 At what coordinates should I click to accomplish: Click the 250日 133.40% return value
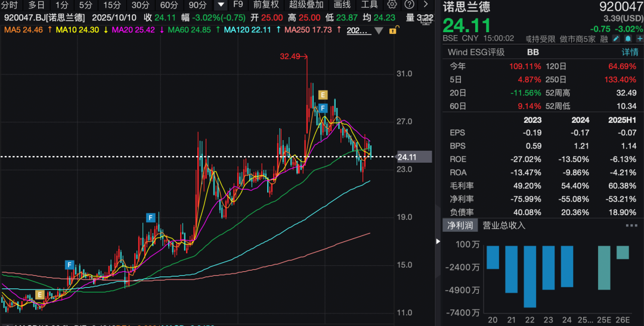point(621,79)
